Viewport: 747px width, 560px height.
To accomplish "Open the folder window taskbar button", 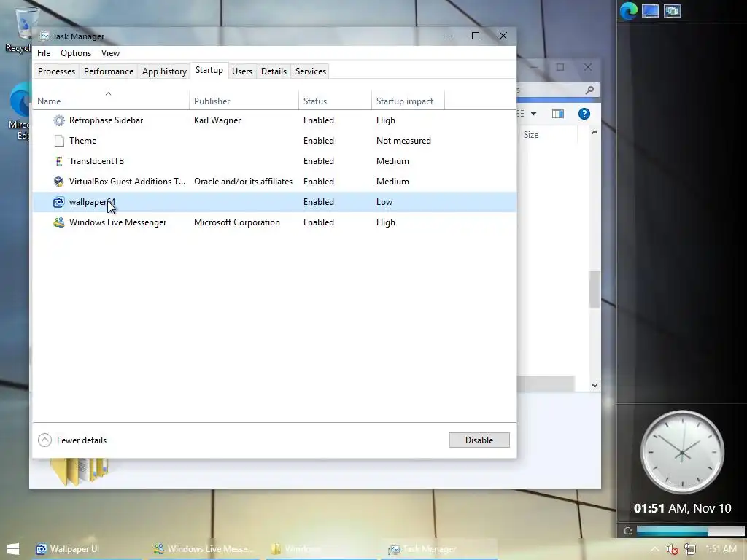I will tap(321, 549).
